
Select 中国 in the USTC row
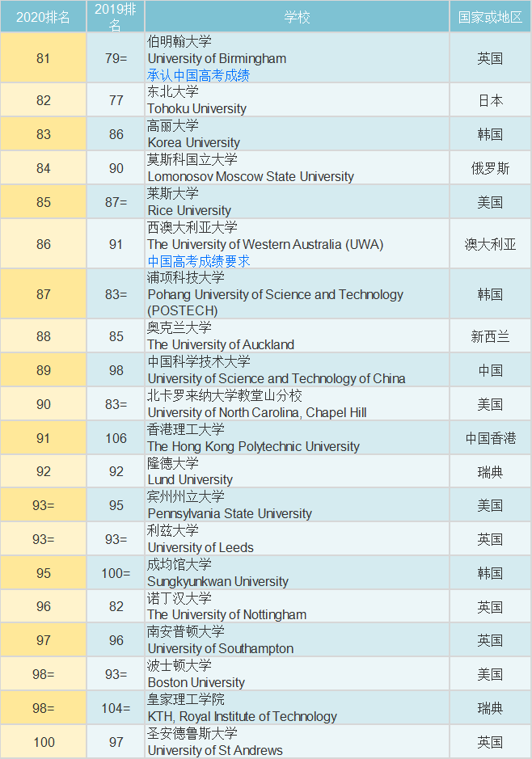pyautogui.click(x=491, y=371)
